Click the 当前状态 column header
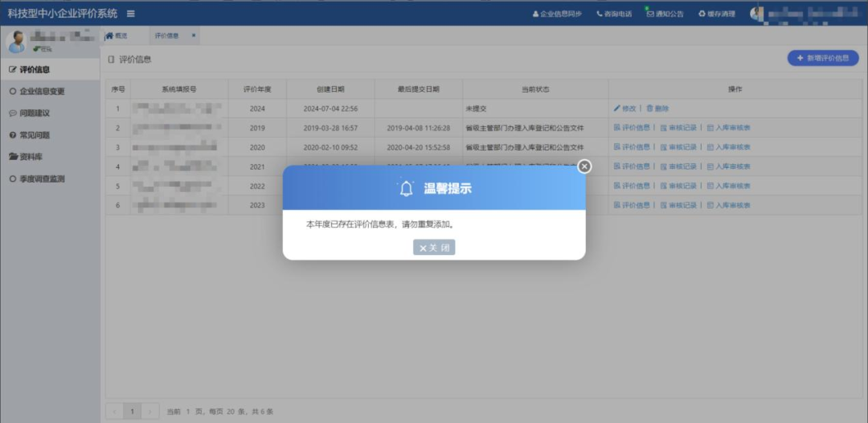 (x=535, y=89)
